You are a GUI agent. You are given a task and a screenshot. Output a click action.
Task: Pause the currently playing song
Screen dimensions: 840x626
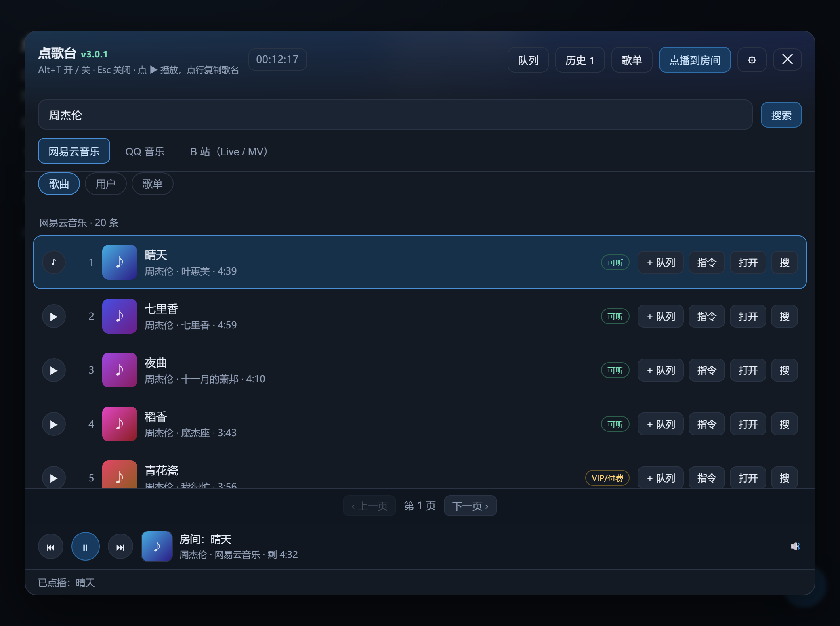[x=85, y=547]
